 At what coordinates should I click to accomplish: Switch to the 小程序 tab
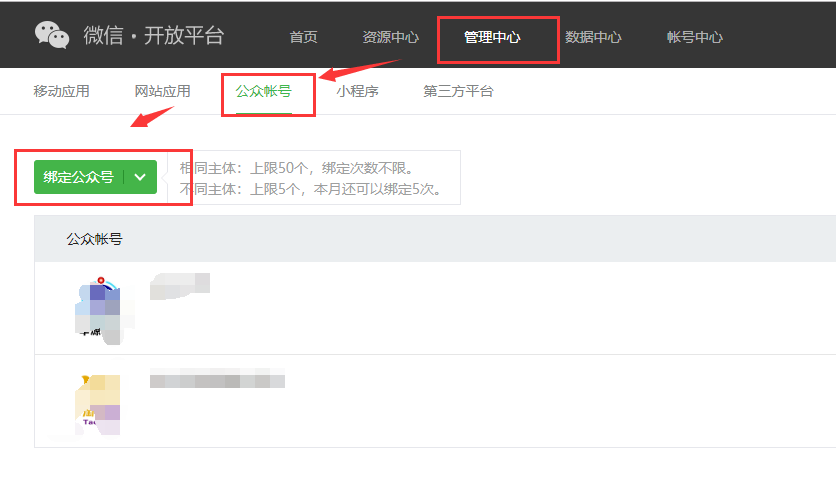(x=357, y=91)
